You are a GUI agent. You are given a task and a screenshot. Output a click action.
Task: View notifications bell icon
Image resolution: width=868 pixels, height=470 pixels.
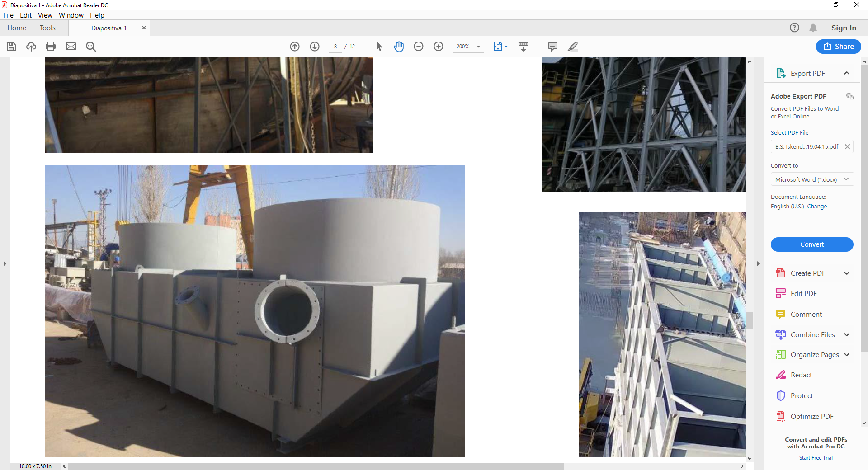coord(813,28)
